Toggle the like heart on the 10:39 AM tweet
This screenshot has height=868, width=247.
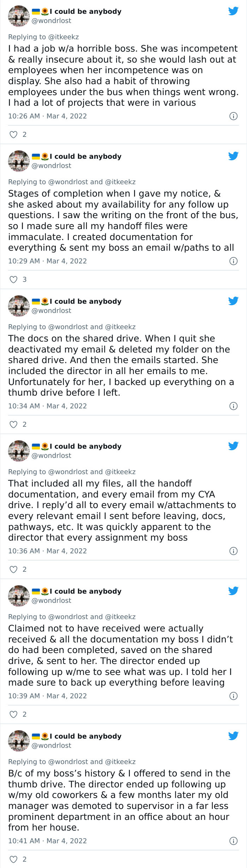click(x=13, y=714)
